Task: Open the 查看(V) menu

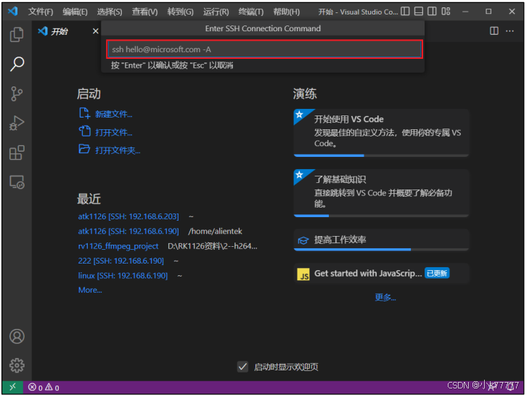Action: click(x=145, y=12)
